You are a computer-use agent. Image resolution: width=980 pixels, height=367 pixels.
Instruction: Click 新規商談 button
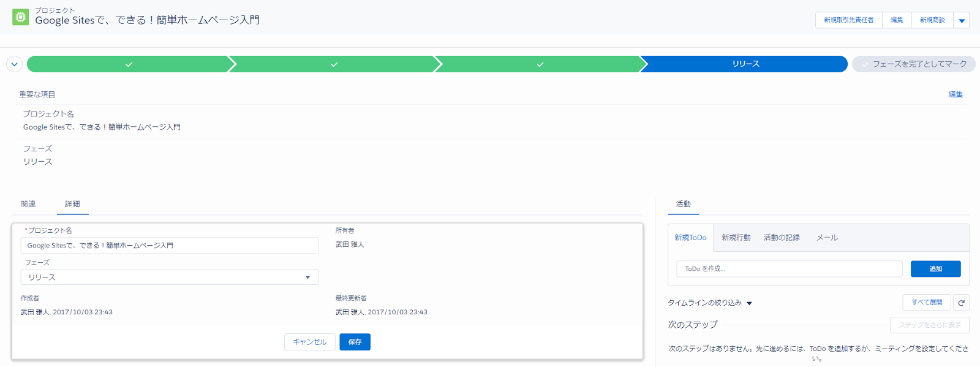[x=932, y=20]
